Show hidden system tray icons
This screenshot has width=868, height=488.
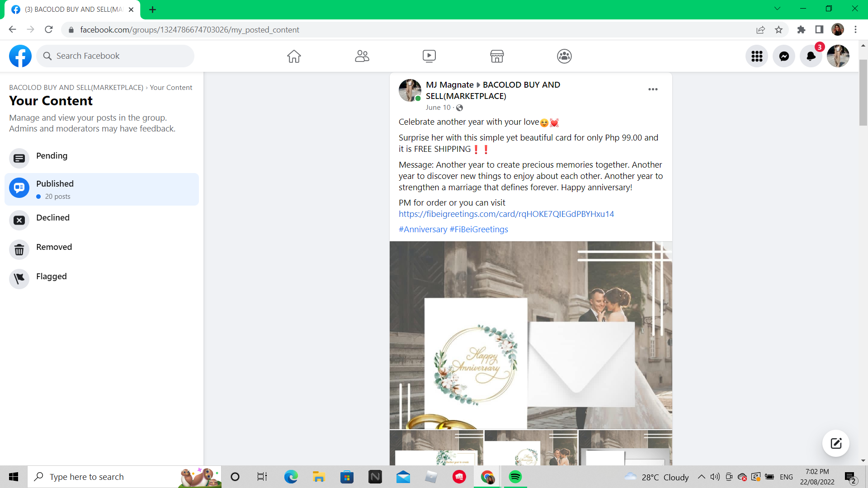click(x=701, y=477)
